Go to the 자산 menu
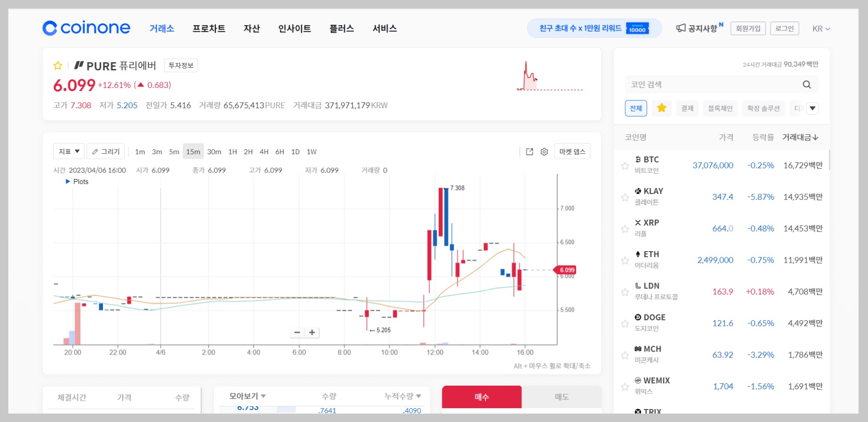The image size is (868, 422). [251, 29]
